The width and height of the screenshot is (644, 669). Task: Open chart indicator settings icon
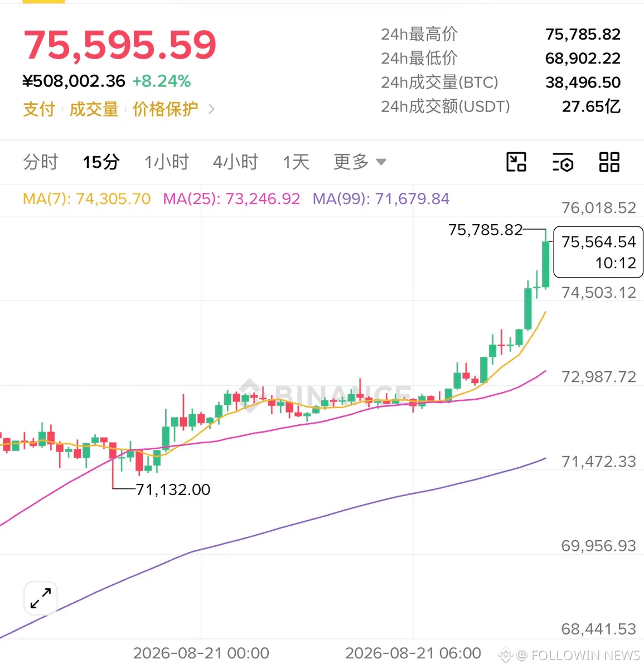(563, 162)
